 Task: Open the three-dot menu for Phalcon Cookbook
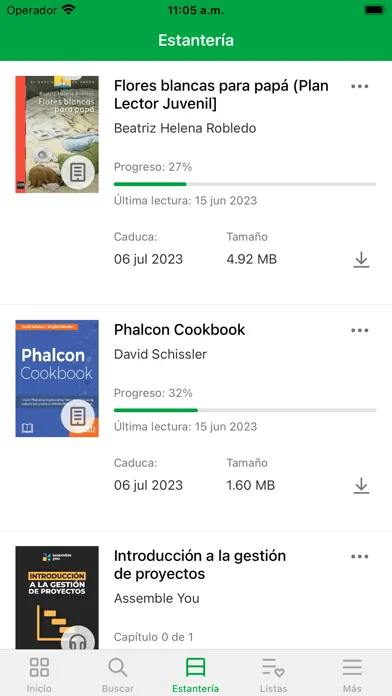(360, 330)
